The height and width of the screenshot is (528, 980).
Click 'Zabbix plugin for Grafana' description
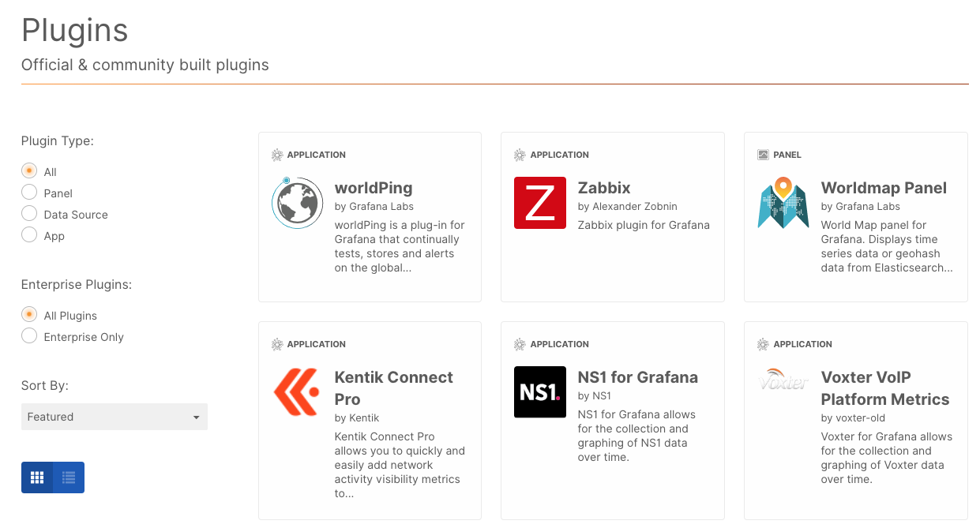644,225
